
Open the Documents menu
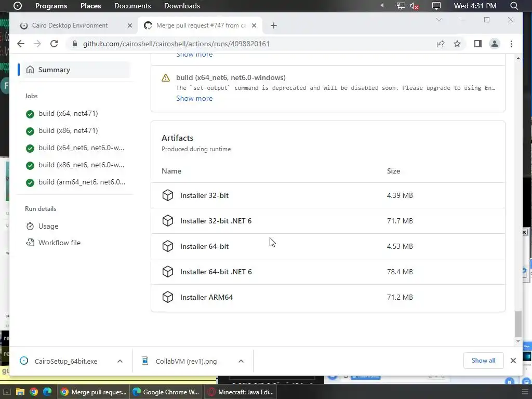(132, 6)
